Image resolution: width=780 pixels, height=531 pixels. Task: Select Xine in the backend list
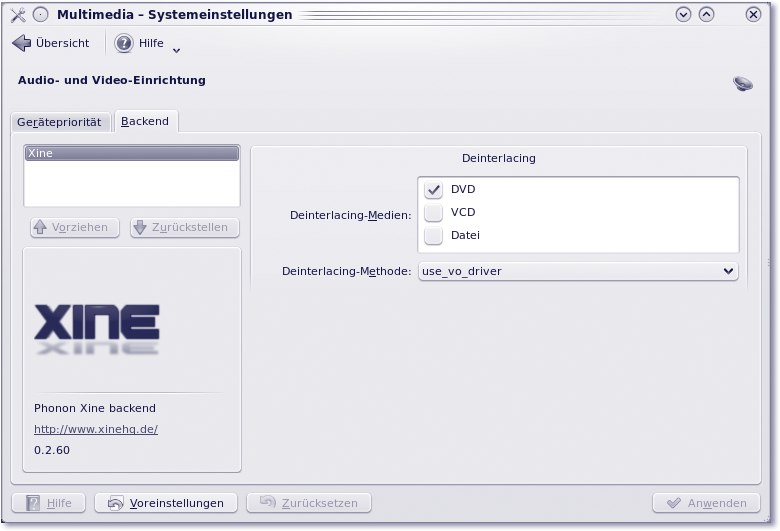click(x=132, y=154)
